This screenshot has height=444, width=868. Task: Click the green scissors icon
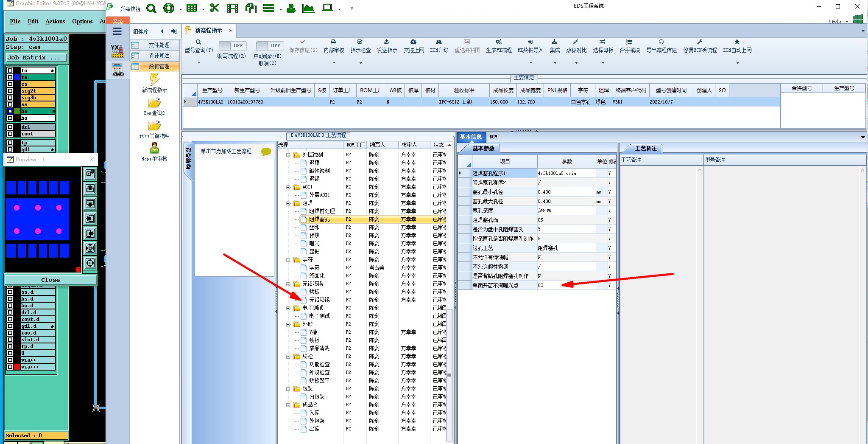(215, 8)
